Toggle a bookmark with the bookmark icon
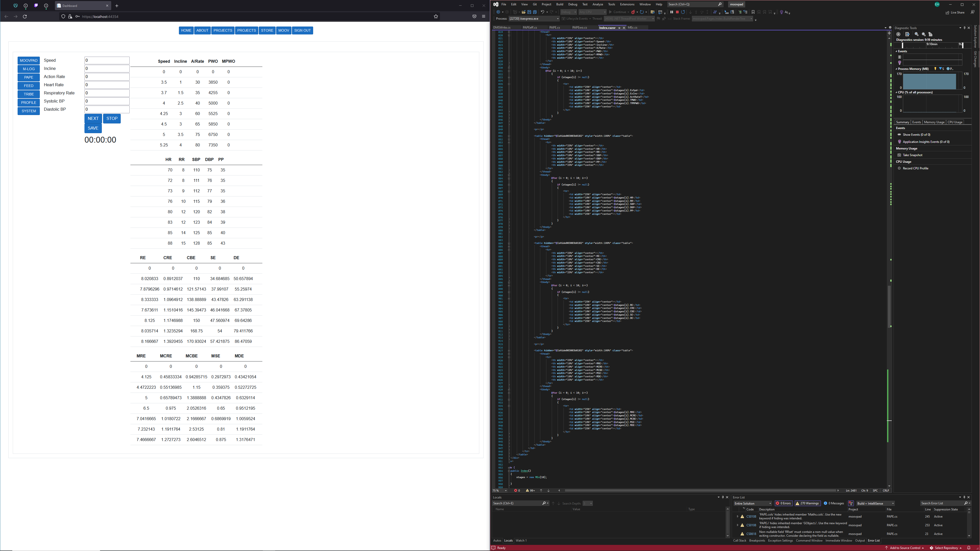 [x=753, y=12]
